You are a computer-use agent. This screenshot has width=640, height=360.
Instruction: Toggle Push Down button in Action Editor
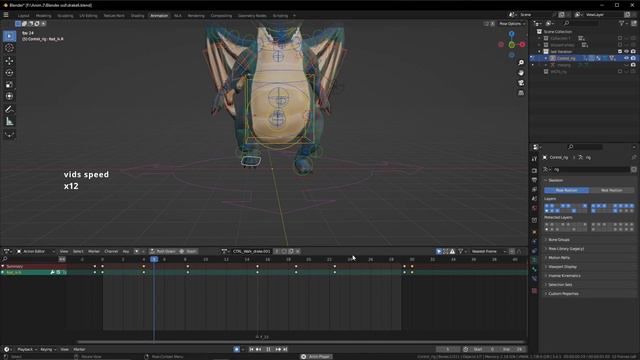click(x=162, y=251)
